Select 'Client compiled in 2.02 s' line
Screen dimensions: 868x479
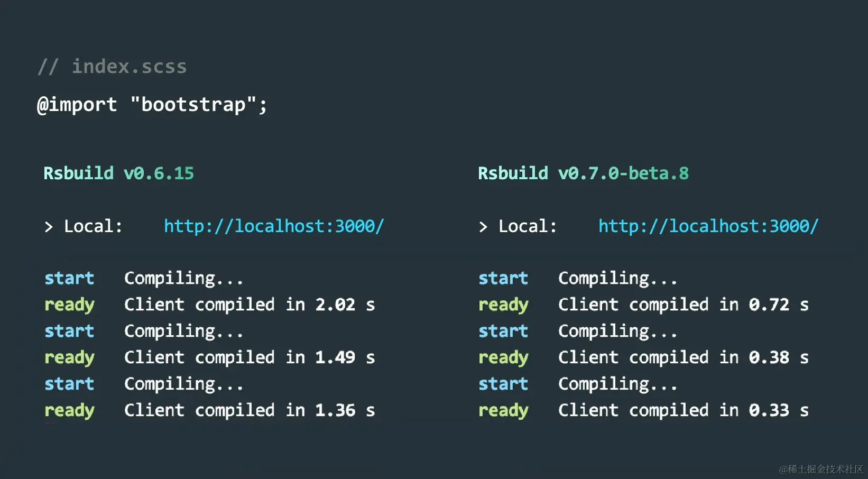(250, 305)
